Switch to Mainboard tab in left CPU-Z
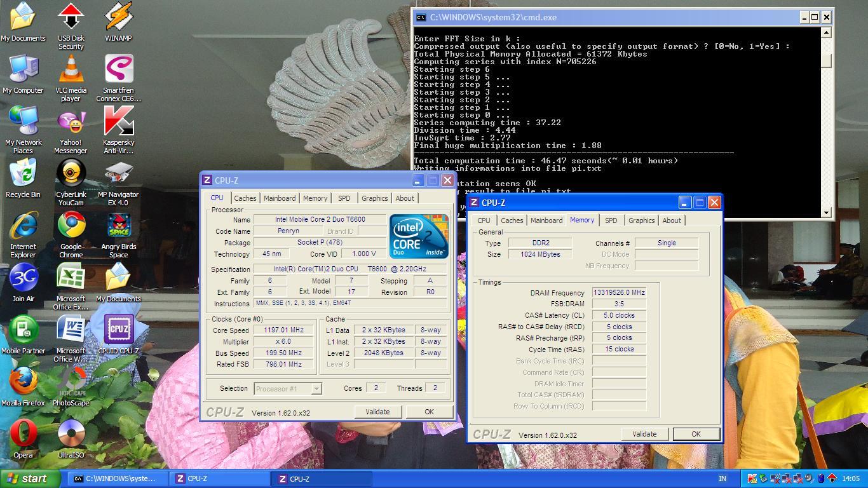This screenshot has width=868, height=488. coord(280,198)
